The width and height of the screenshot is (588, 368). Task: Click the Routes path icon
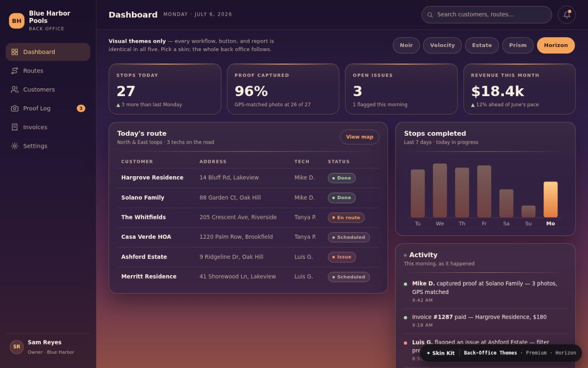15,71
